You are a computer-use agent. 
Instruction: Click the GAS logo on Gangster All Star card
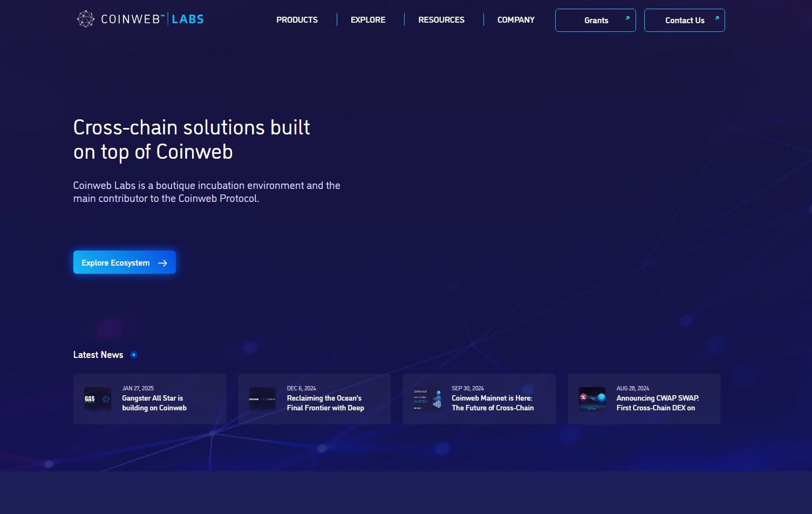pos(98,399)
